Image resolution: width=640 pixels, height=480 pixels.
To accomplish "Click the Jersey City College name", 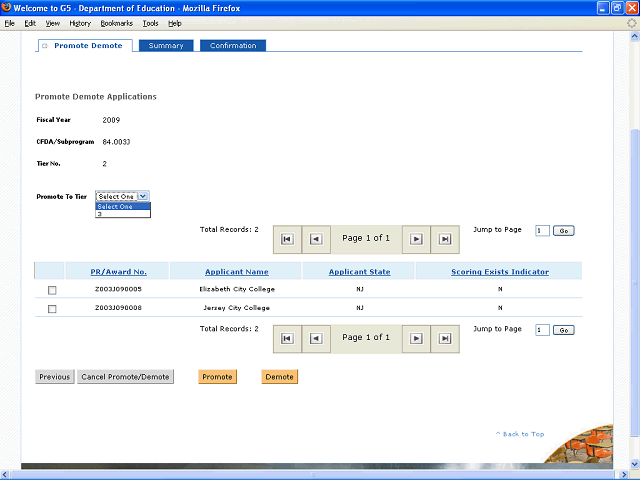I will [237, 308].
